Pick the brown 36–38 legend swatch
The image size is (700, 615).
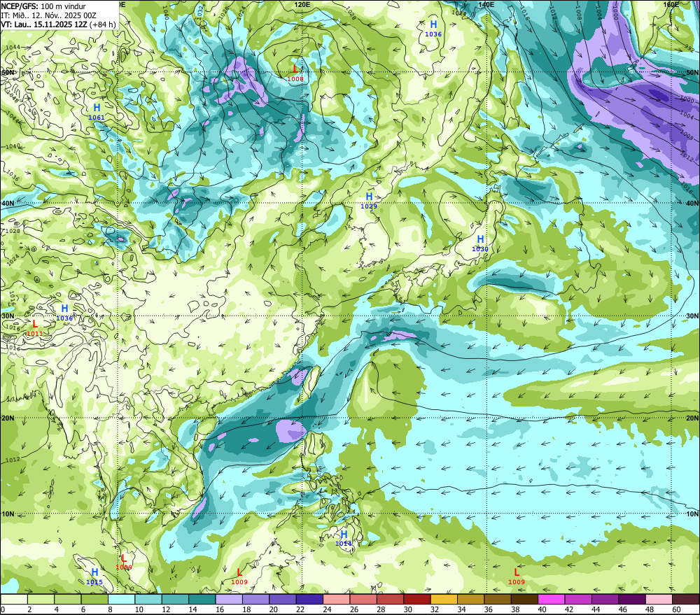498,600
